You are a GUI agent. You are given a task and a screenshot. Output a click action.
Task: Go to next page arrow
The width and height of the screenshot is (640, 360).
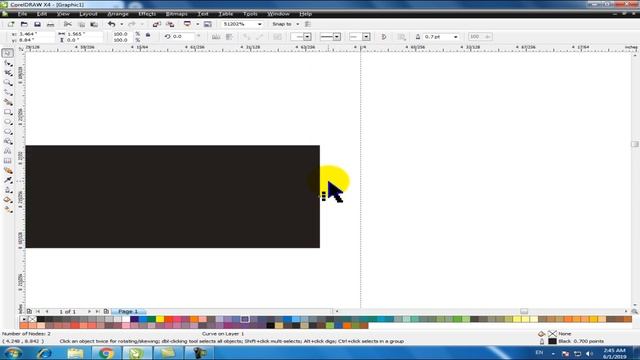(89, 311)
